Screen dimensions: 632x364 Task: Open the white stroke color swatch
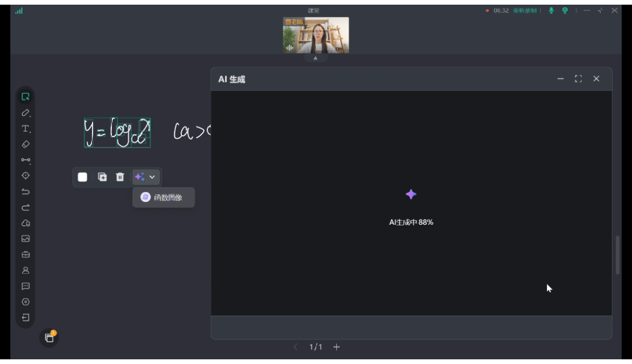tap(82, 177)
